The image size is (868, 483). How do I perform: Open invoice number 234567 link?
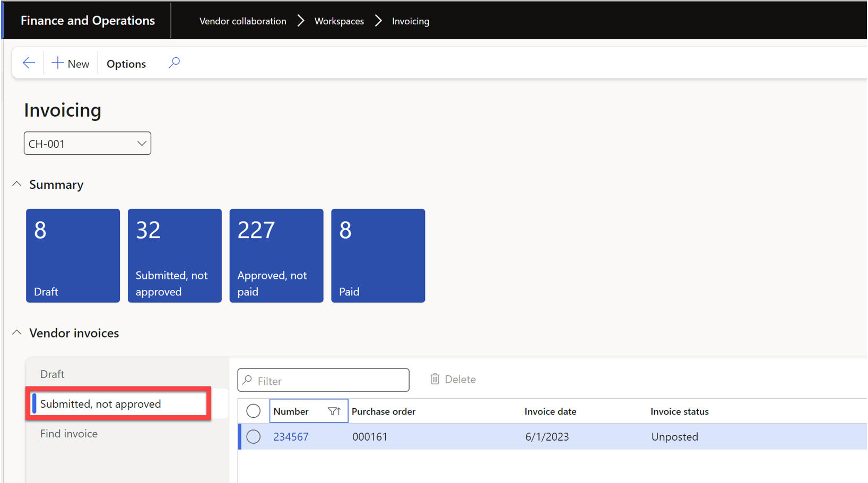click(x=291, y=437)
